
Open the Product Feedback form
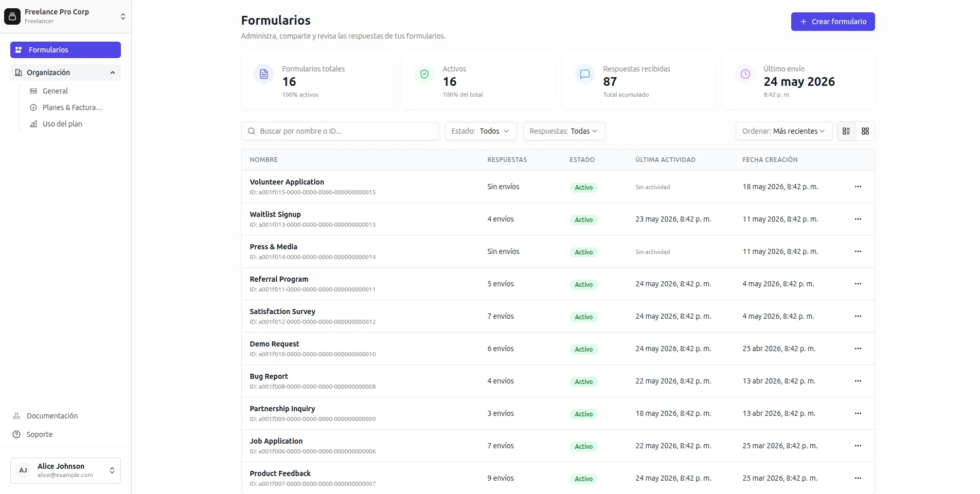pyautogui.click(x=280, y=473)
